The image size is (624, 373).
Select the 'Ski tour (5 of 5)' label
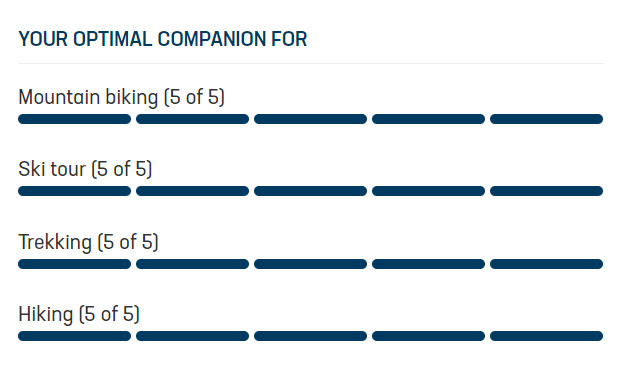[x=85, y=169]
